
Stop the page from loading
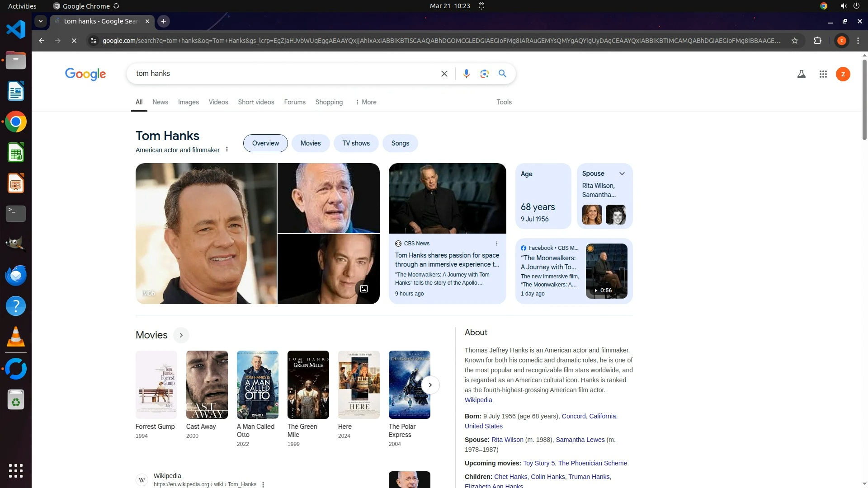coord(74,41)
